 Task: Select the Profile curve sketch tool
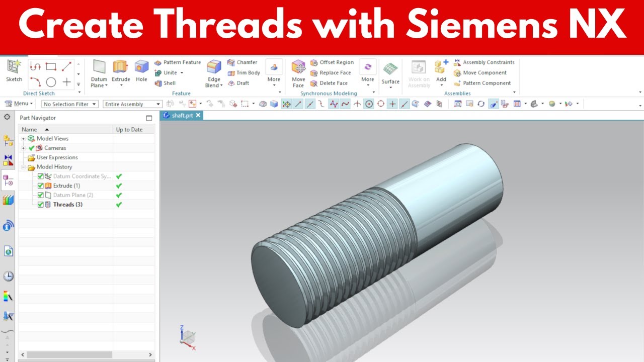(35, 66)
